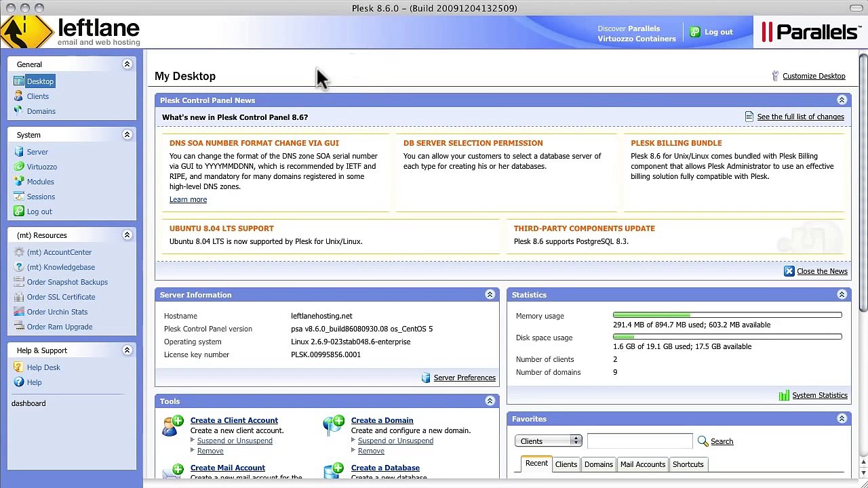This screenshot has width=868, height=488.
Task: Open the Create a Client Account link
Action: [x=234, y=420]
